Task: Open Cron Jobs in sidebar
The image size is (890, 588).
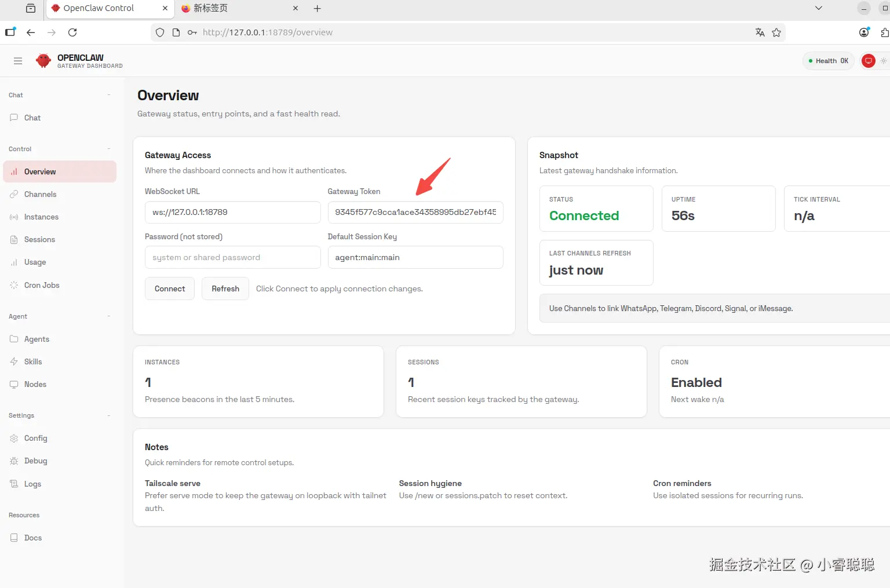Action: coord(60,285)
